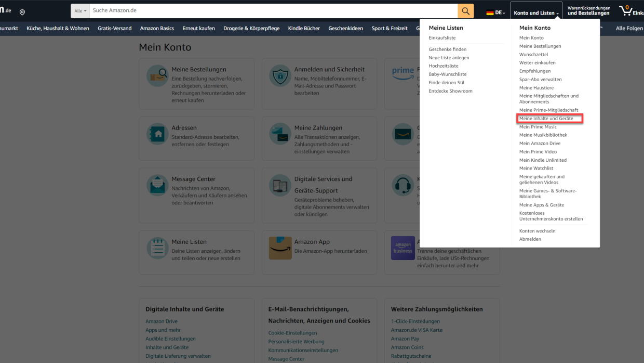
Task: Select Meine Prime Video
Action: click(x=538, y=152)
